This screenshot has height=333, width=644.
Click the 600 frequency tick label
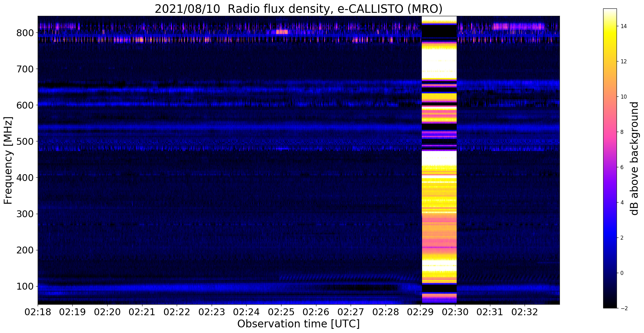pos(25,105)
